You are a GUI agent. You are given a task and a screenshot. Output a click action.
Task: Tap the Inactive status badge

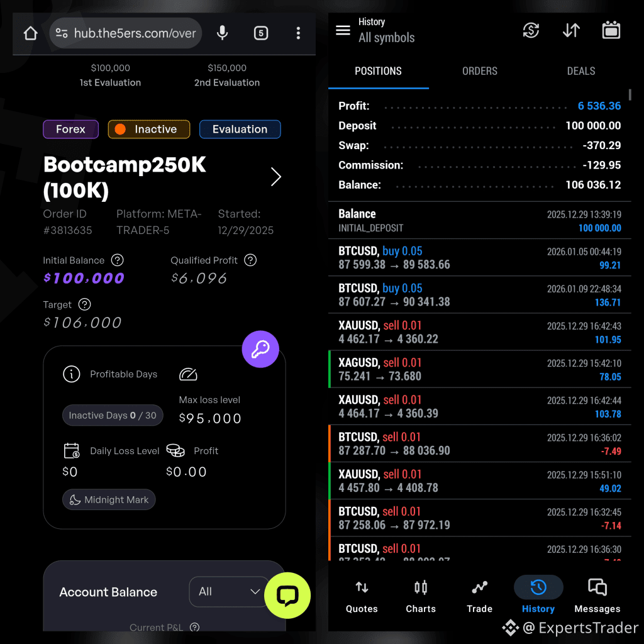click(x=148, y=130)
